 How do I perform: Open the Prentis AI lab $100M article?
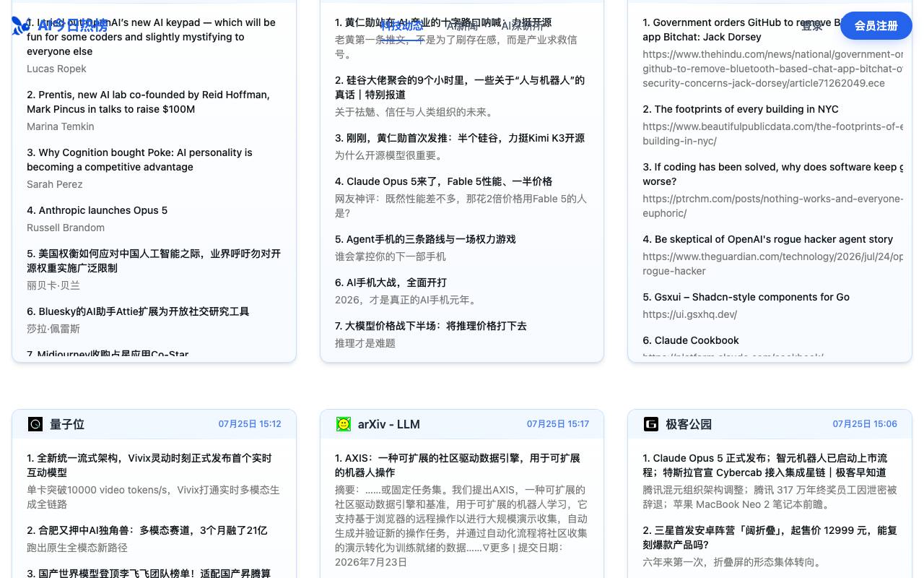(x=148, y=102)
